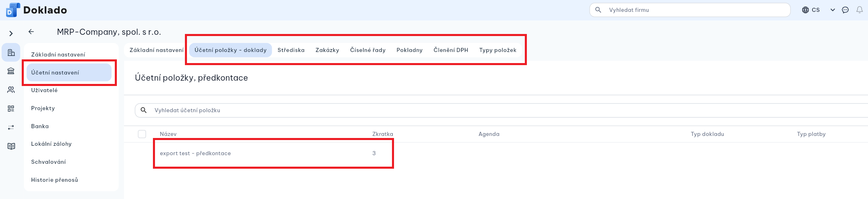Go back using the left arrow
This screenshot has width=868, height=199.
point(31,32)
